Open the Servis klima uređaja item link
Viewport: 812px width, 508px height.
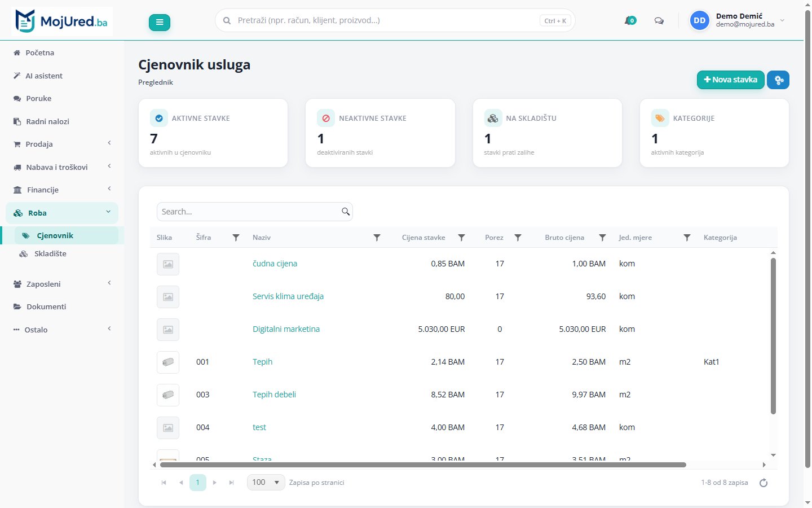(288, 296)
